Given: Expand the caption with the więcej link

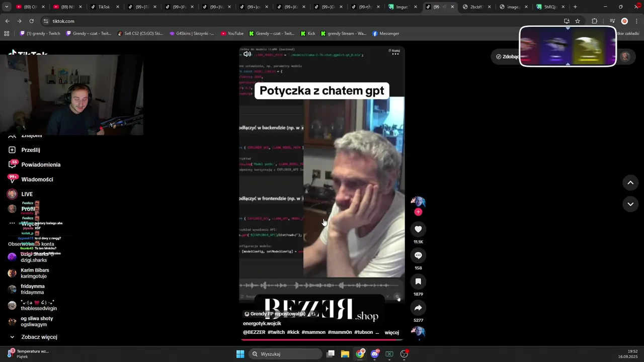Looking at the screenshot, I should click(x=391, y=332).
